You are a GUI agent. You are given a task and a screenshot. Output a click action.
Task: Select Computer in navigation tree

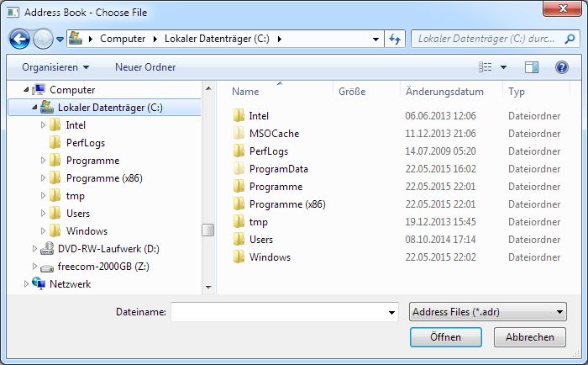72,90
